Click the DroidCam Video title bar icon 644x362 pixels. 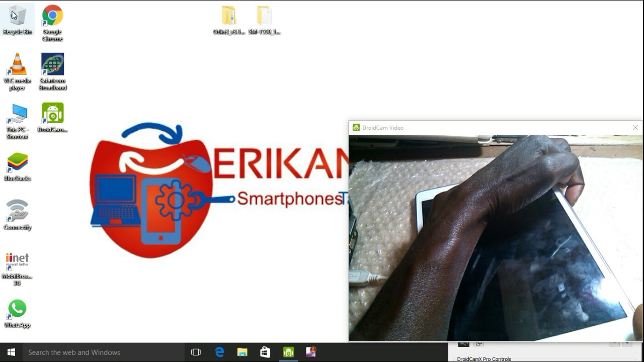(356, 128)
